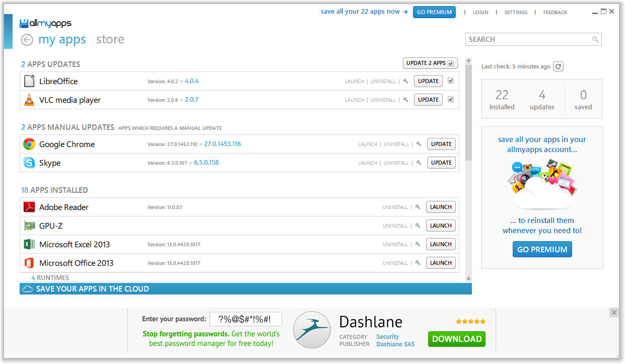This screenshot has width=625, height=364.
Task: Click the GPU-Z app icon
Action: (29, 226)
